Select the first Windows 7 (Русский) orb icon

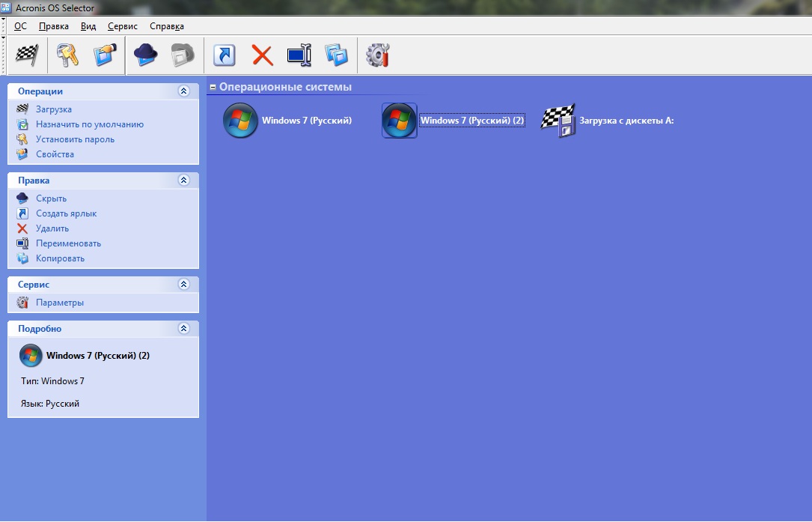[x=240, y=121]
